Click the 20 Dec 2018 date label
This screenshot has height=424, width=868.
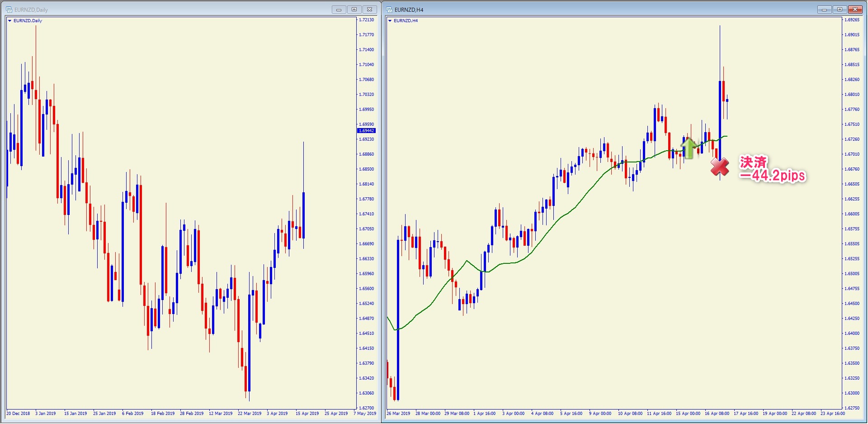click(18, 414)
